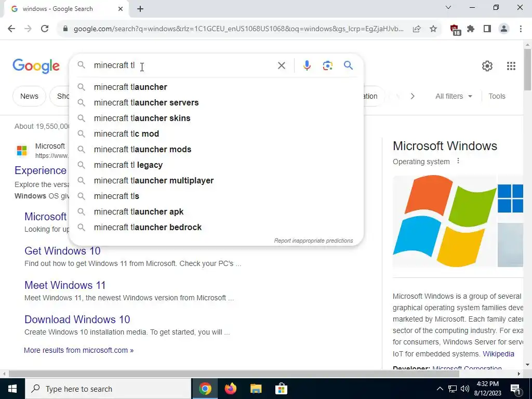Select suggestion minecraft tlauncher multiplayer

(x=216, y=180)
